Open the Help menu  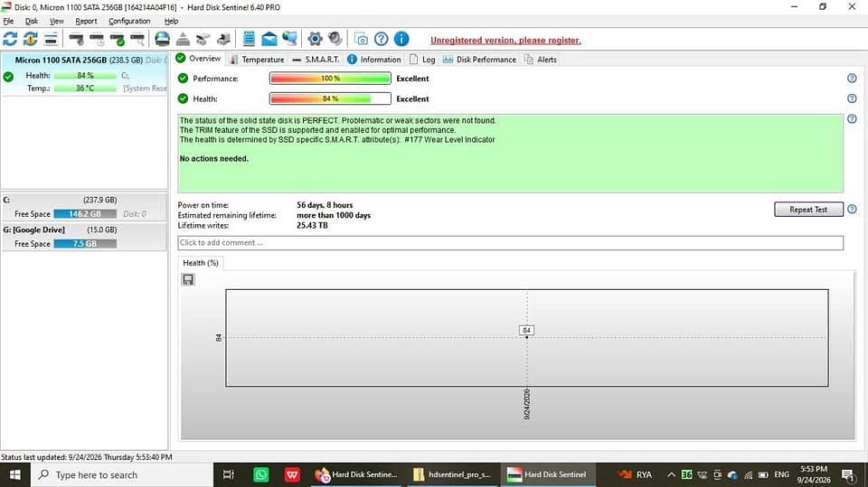[x=171, y=21]
